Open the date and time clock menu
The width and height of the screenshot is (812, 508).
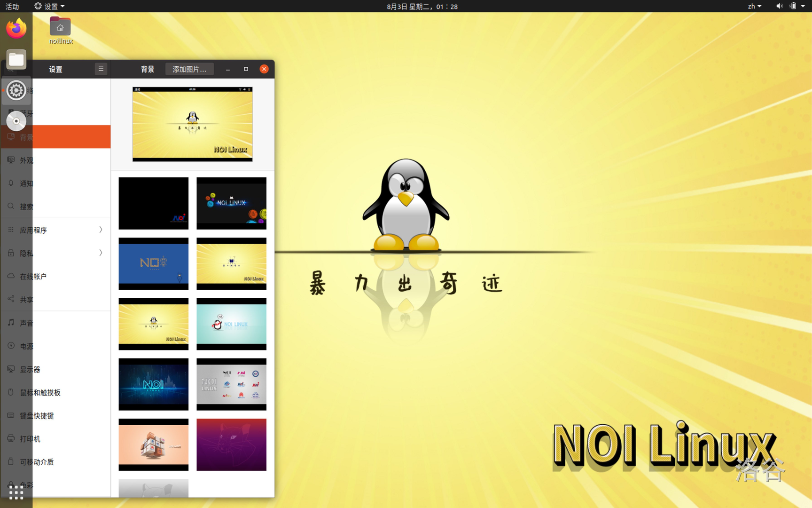[x=422, y=6]
